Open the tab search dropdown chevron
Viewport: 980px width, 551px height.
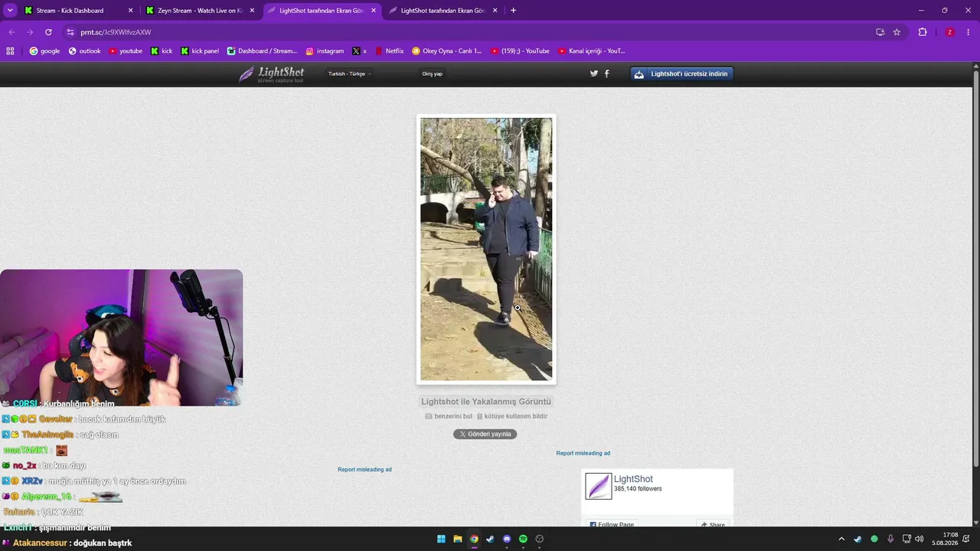(x=10, y=11)
